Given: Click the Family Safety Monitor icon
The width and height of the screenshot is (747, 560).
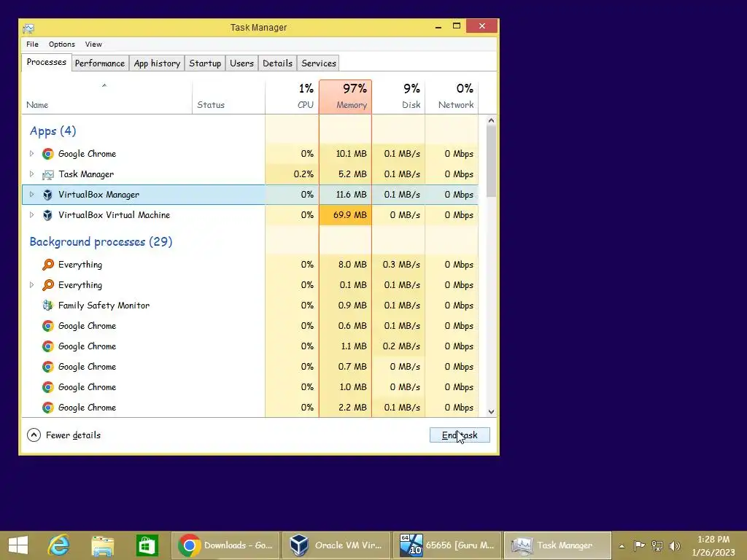Looking at the screenshot, I should [x=47, y=306].
